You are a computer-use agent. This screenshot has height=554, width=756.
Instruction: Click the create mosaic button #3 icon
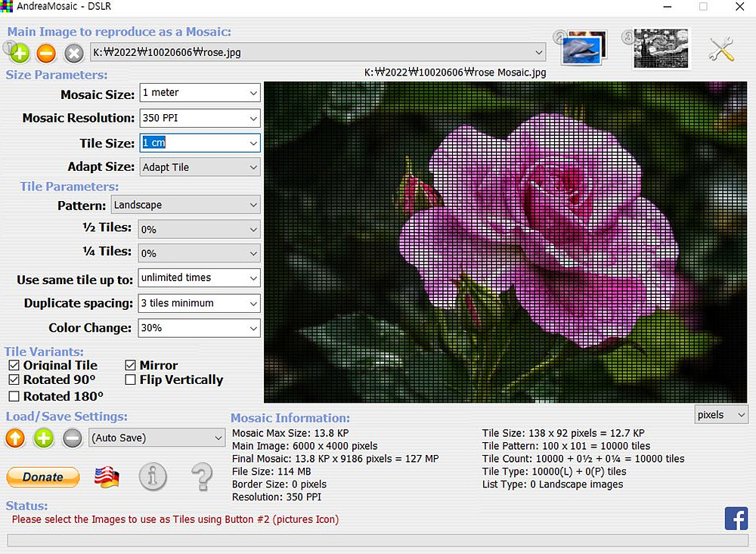(x=661, y=48)
